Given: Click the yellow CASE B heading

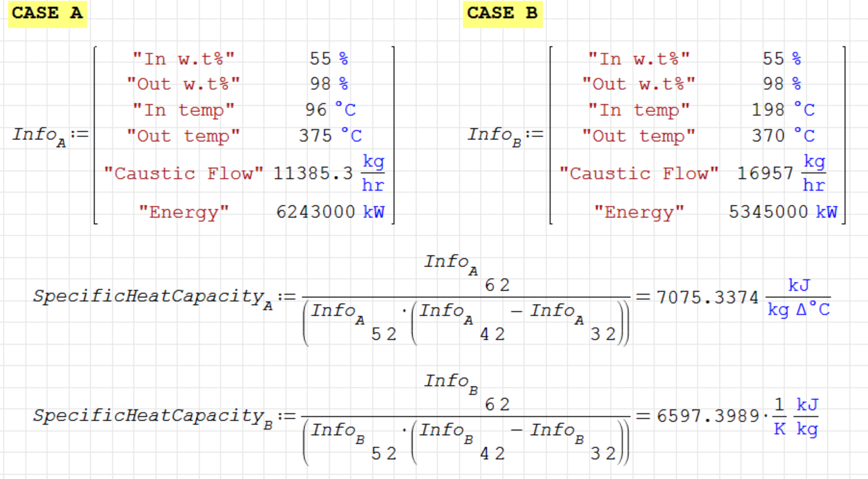Looking at the screenshot, I should [502, 13].
